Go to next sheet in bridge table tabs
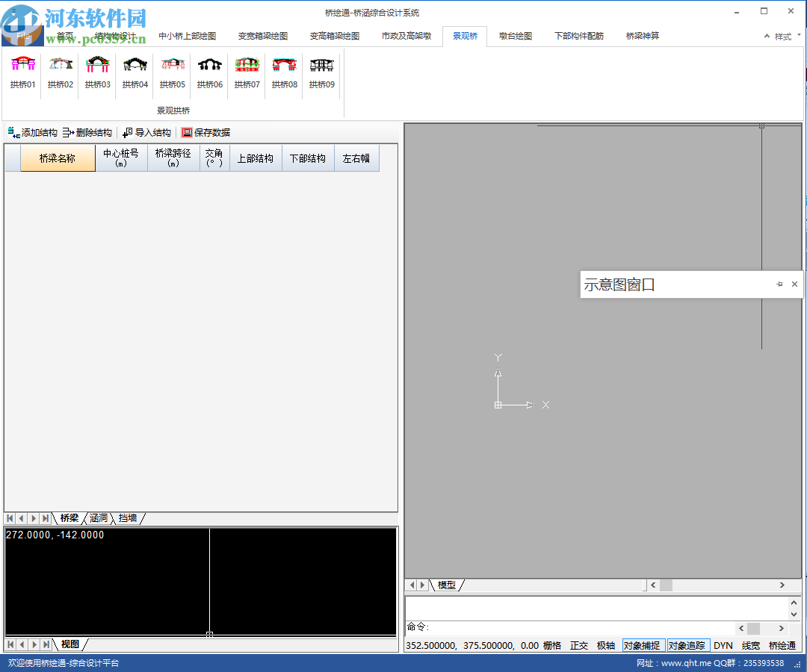Screen dimensions: 807x672 coord(34,518)
